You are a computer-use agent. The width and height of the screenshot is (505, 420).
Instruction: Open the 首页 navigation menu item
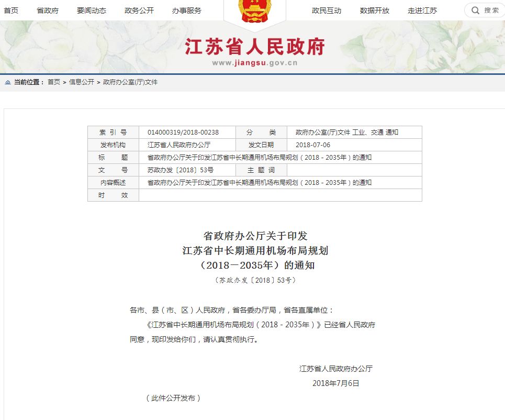point(11,10)
